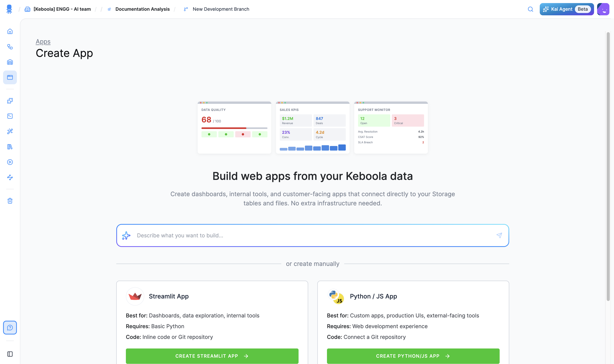The width and height of the screenshot is (614, 364).
Task: Open the Storage icon in sidebar
Action: (x=10, y=62)
